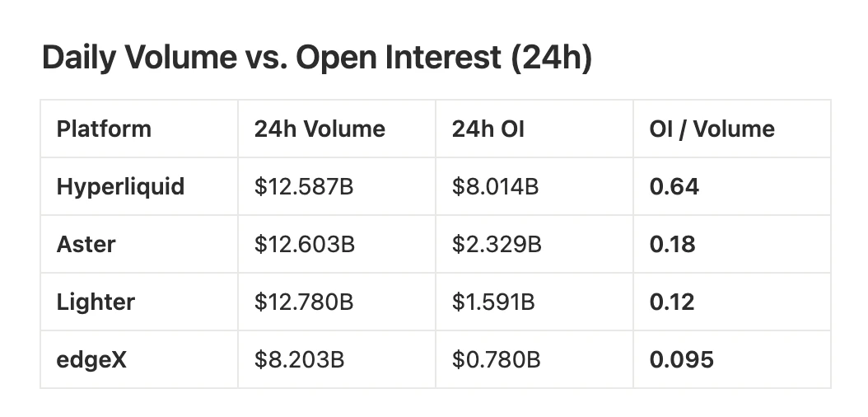Click Aster's $12.603B volume cell

[x=304, y=245]
